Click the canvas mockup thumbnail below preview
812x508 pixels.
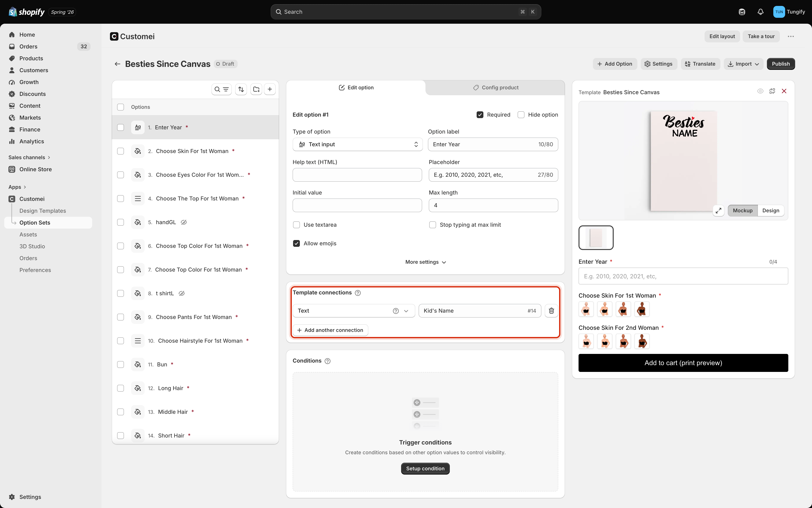click(x=596, y=238)
